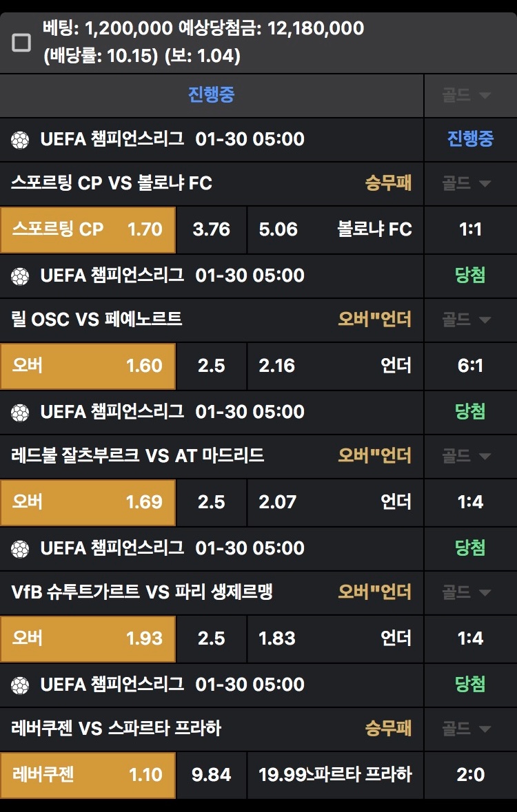Click 스파르타 프라하 19.99 away odds
Image resolution: width=517 pixels, height=812 pixels.
coord(335,775)
